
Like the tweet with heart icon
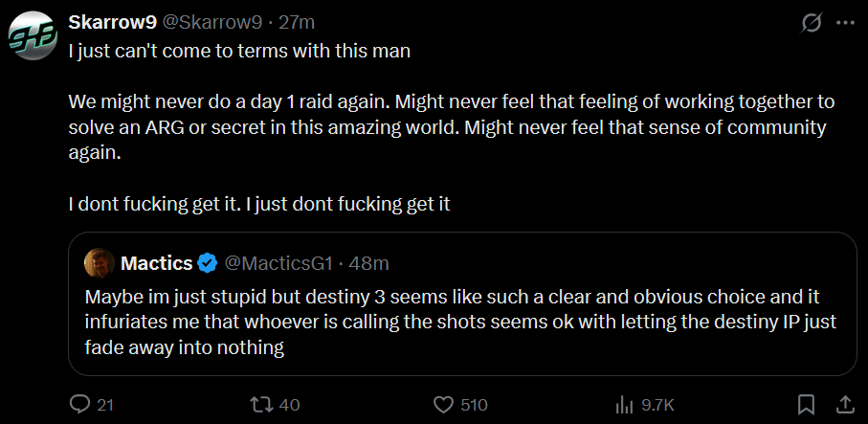pyautogui.click(x=443, y=405)
